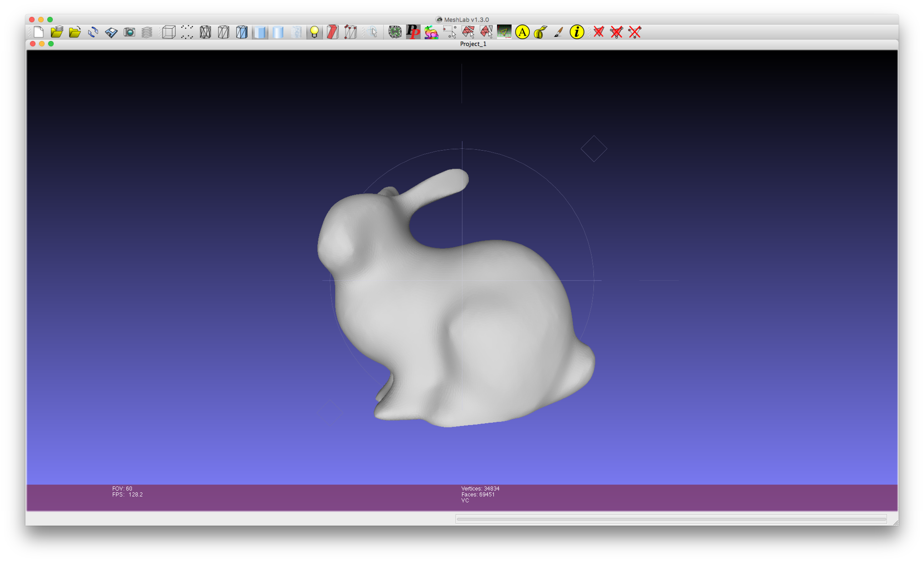This screenshot has width=924, height=562.
Task: Open the yellow A align tool
Action: pos(522,32)
